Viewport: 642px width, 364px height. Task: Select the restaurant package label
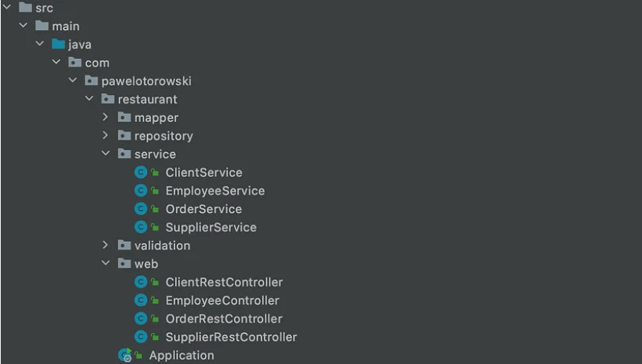point(148,99)
